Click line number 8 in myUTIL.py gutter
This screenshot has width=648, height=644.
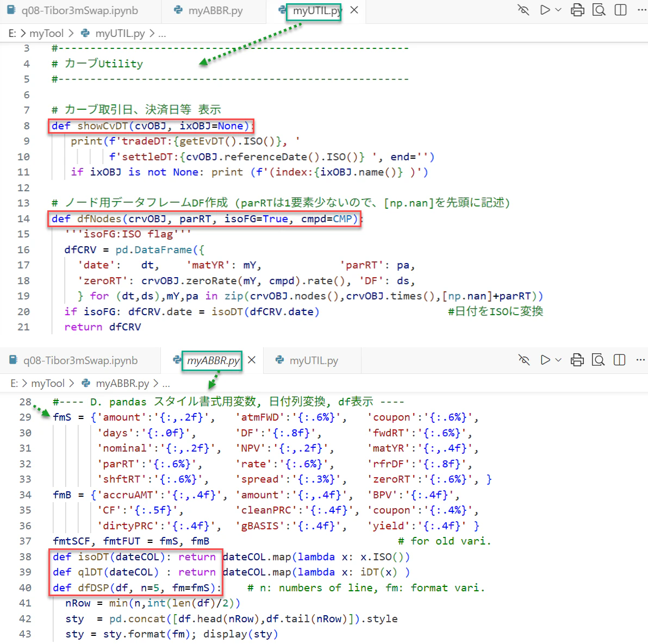pyautogui.click(x=27, y=126)
